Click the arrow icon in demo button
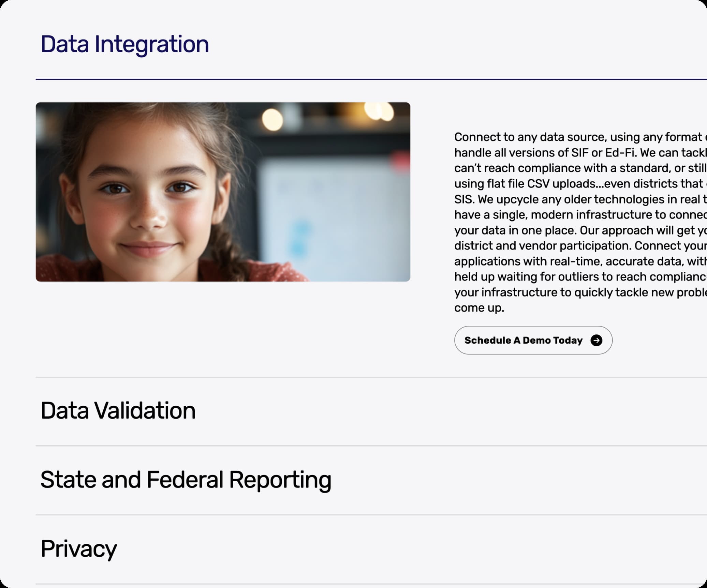707x588 pixels. tap(596, 340)
